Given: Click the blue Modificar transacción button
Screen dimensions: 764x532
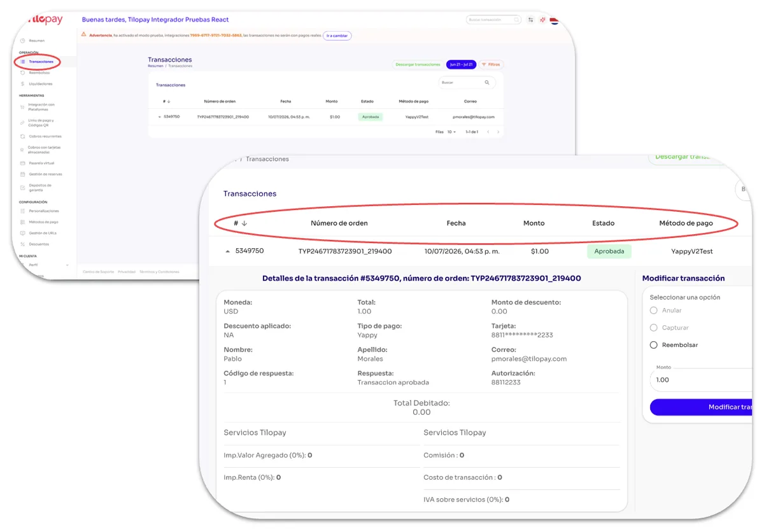Looking at the screenshot, I should [701, 407].
